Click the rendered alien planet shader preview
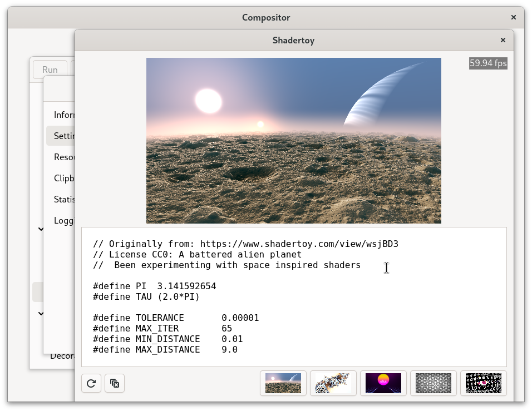Image resolution: width=532 pixels, height=411 pixels. point(293,140)
